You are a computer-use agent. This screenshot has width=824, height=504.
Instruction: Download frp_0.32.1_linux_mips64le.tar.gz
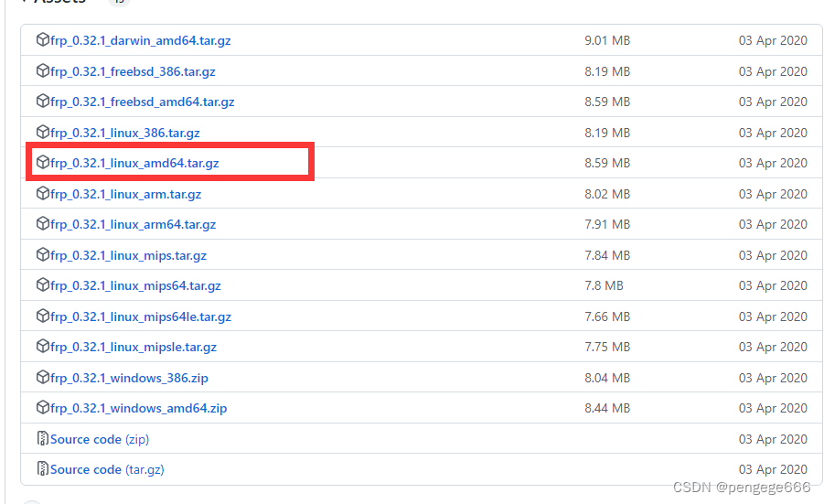pyautogui.click(x=141, y=316)
